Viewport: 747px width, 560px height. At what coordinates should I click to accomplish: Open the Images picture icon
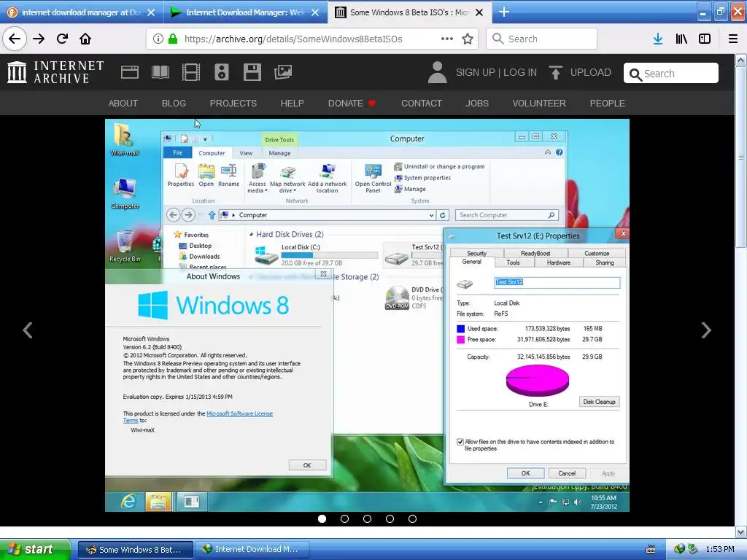click(283, 72)
